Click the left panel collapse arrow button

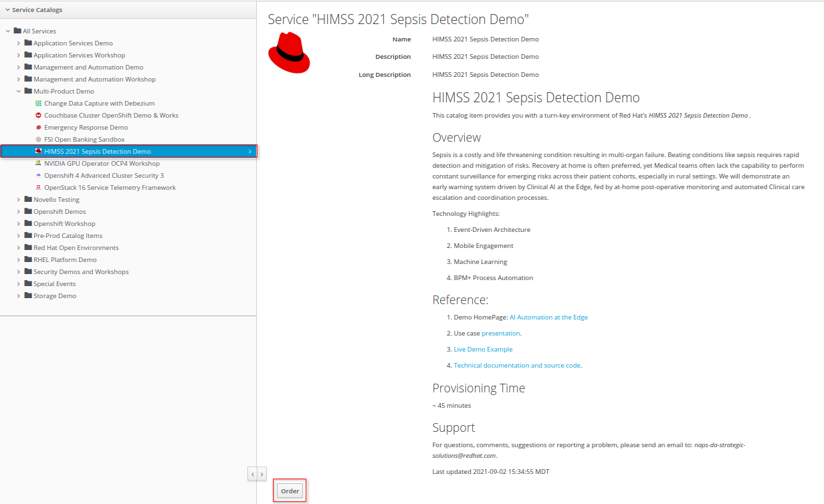(252, 474)
